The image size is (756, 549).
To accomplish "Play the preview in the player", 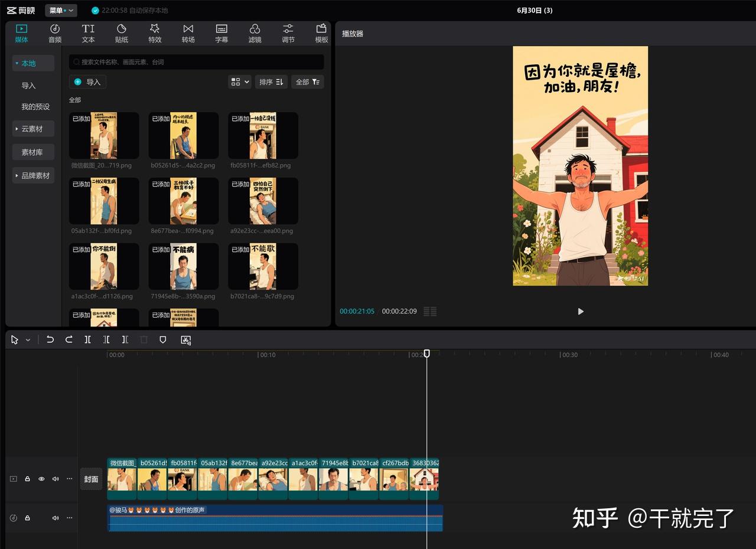I will [x=580, y=311].
